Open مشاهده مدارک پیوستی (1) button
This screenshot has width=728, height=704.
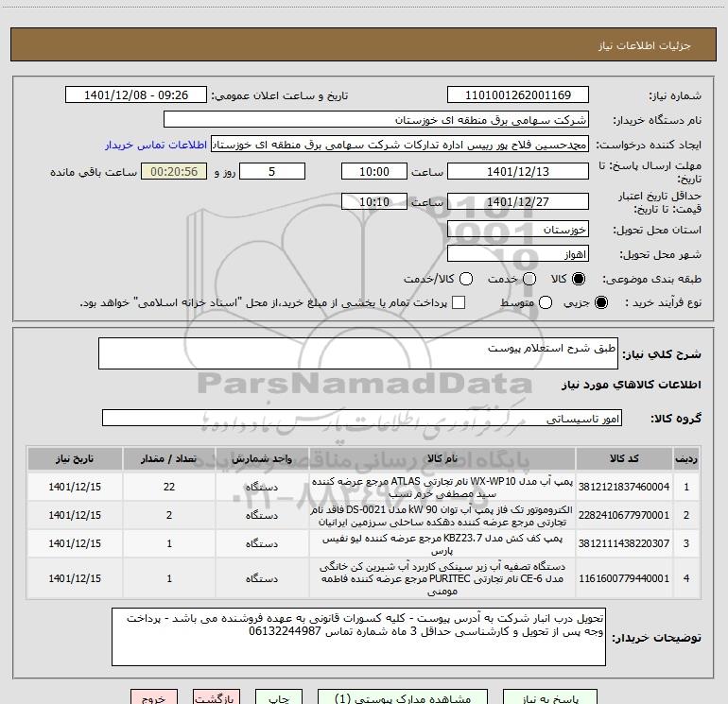point(403,697)
